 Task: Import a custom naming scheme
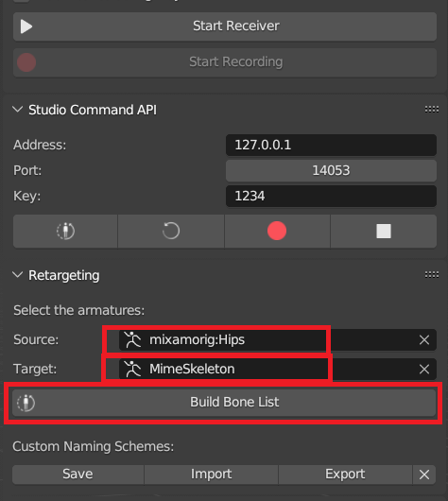(211, 475)
